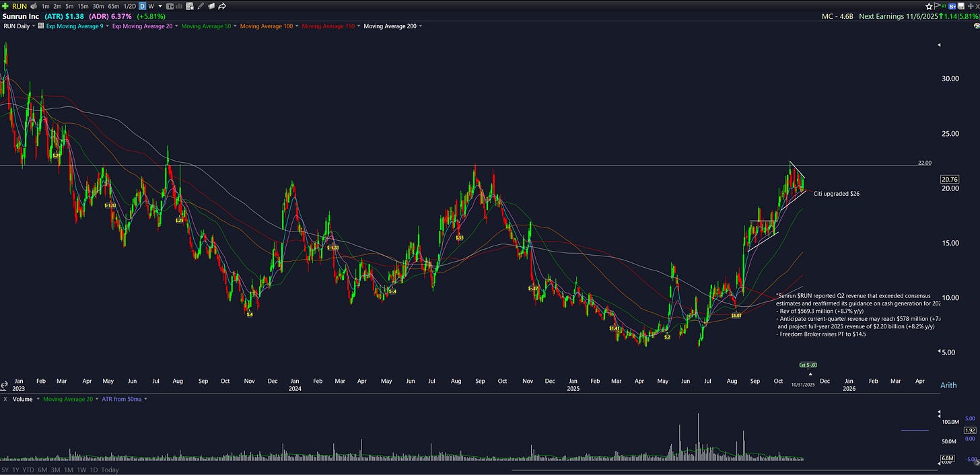Select the 30m timeframe

(x=98, y=6)
